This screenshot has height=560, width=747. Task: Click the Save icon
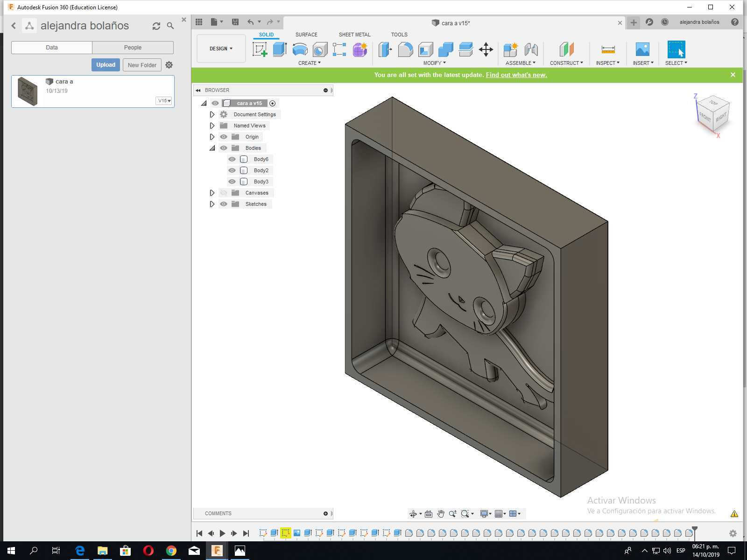coord(235,22)
